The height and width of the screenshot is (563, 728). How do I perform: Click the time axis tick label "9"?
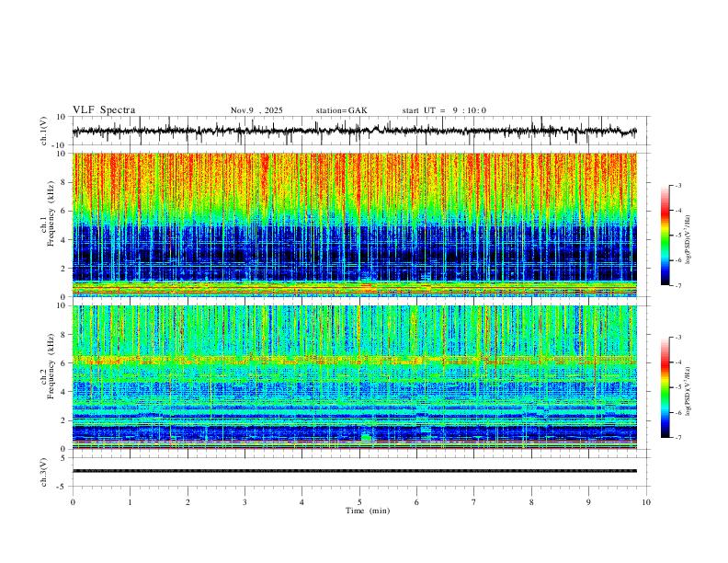[x=588, y=502]
